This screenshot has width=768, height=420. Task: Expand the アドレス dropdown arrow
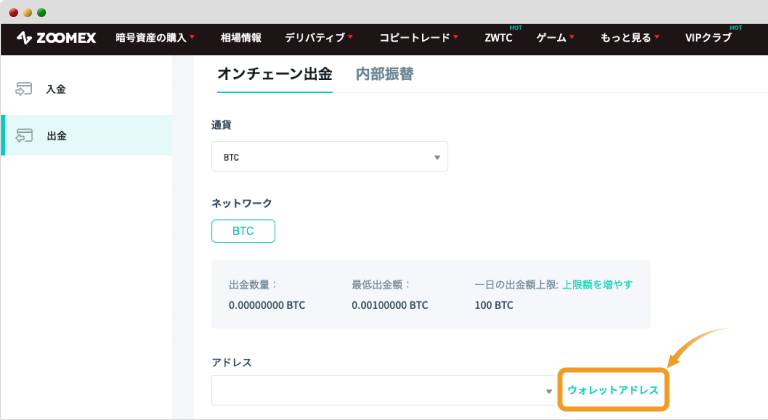point(549,391)
